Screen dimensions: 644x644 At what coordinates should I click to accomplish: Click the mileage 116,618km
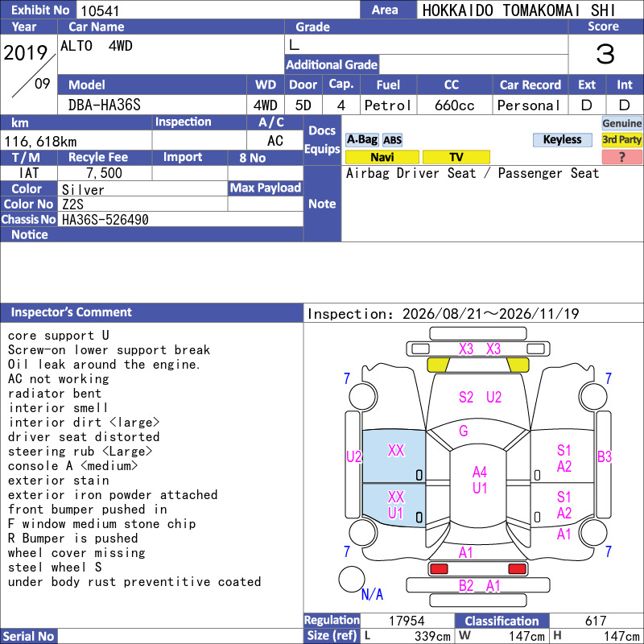tap(40, 142)
